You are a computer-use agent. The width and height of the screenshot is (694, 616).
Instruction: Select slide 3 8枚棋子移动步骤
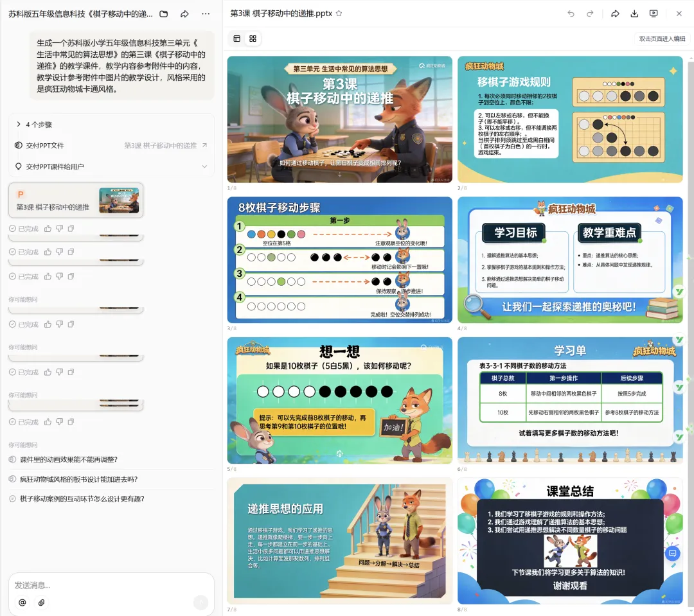click(x=339, y=260)
